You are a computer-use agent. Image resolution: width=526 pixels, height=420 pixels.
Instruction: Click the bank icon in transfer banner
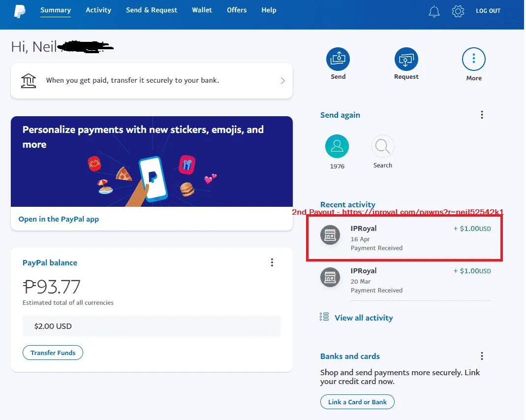pos(29,81)
